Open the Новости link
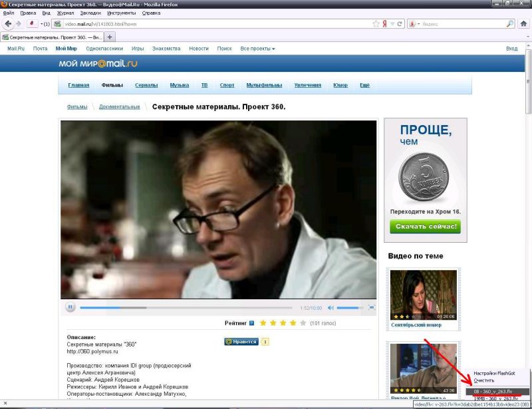This screenshot has height=409, width=532. [199, 49]
